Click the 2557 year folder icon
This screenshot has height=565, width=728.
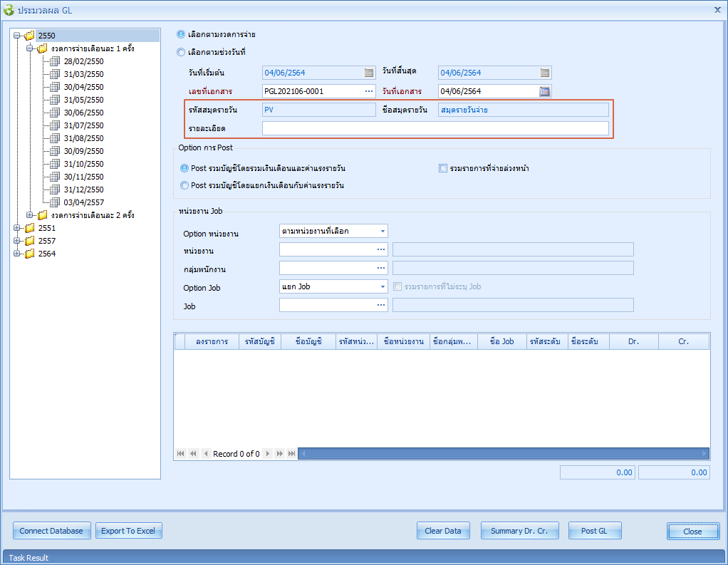point(30,241)
